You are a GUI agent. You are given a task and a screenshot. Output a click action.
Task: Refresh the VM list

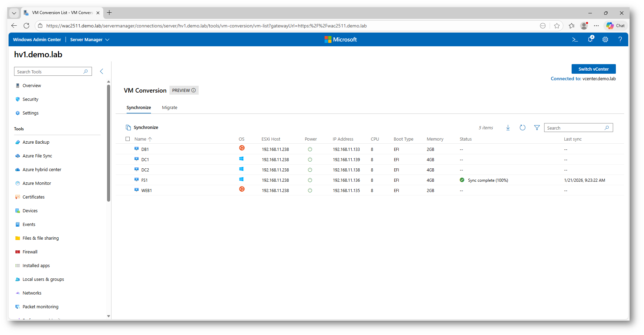coord(522,128)
